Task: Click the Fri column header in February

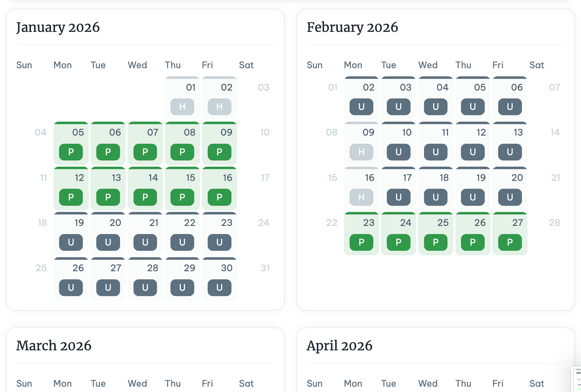Action: [498, 65]
